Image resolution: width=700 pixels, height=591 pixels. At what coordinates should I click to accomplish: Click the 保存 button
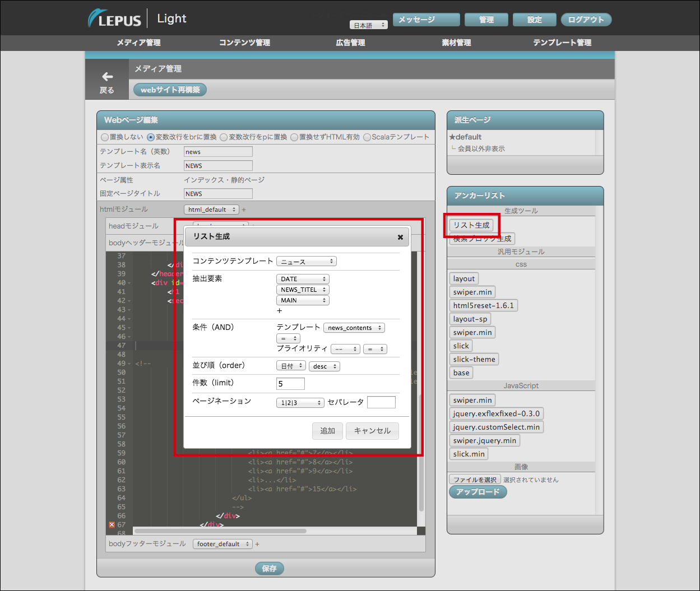point(269,569)
